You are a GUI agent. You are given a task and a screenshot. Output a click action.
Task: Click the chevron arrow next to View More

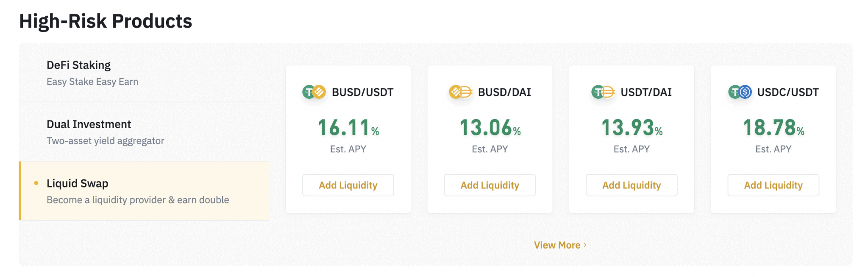[585, 245]
